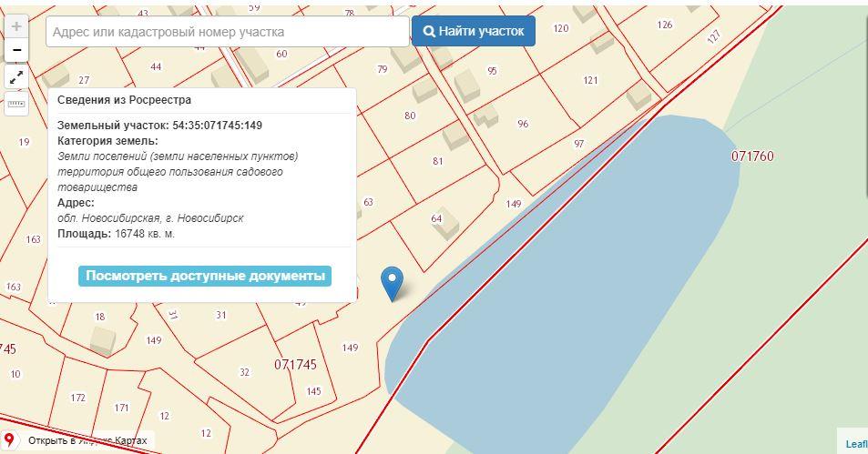Select parcel number 127 on map

713,36
